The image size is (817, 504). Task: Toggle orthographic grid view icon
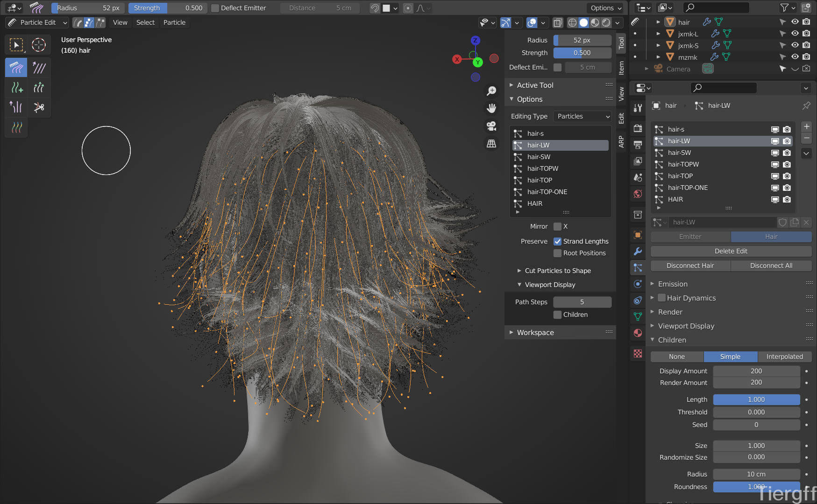click(x=491, y=144)
